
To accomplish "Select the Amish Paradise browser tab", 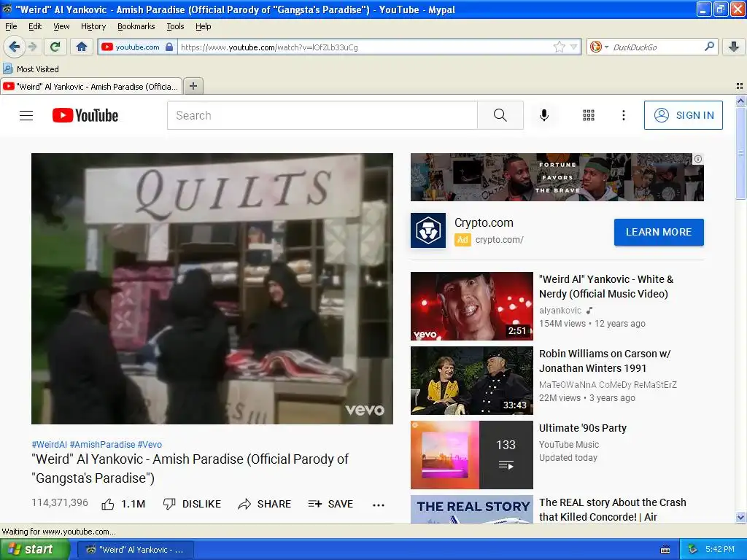I will pyautogui.click(x=91, y=86).
